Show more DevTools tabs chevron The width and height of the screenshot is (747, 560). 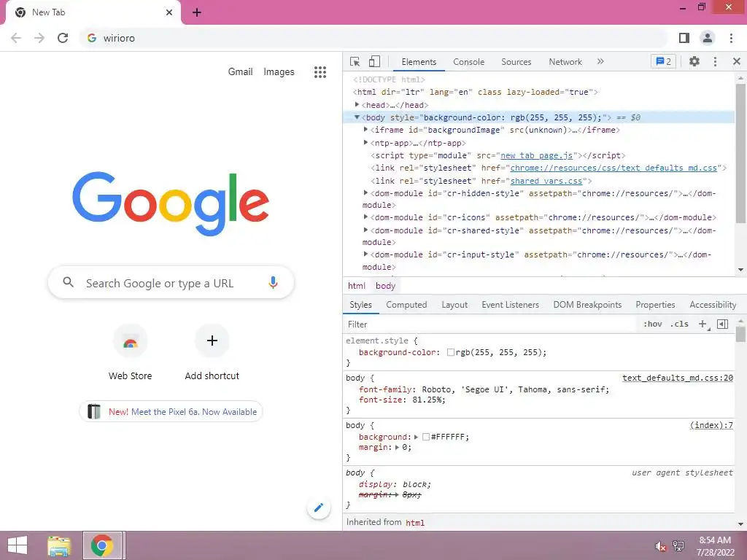[600, 61]
